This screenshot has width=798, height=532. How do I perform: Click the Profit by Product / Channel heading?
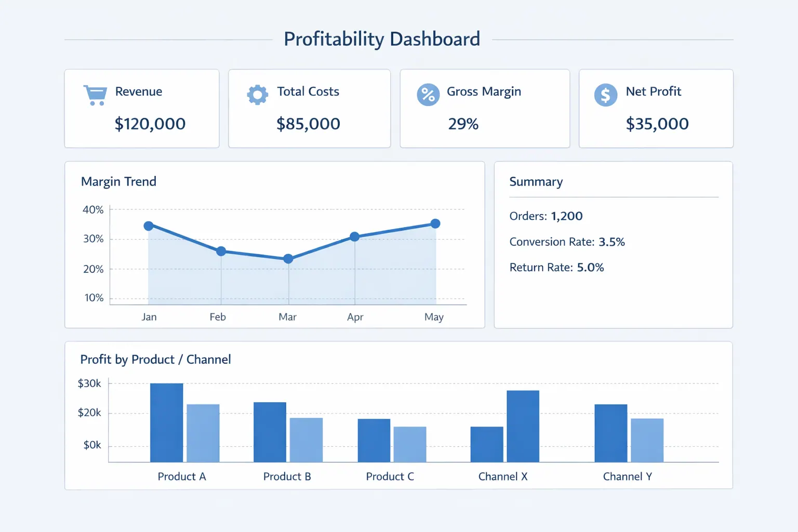pyautogui.click(x=155, y=359)
